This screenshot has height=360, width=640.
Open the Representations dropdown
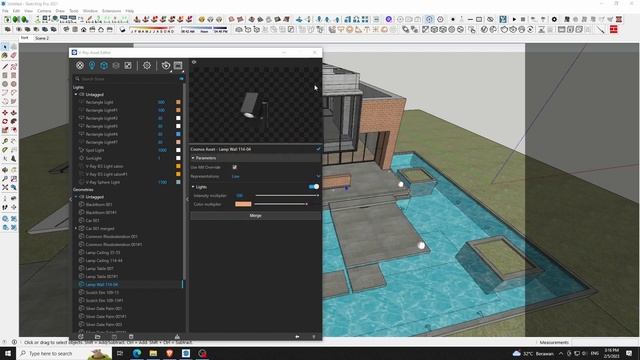(276, 176)
